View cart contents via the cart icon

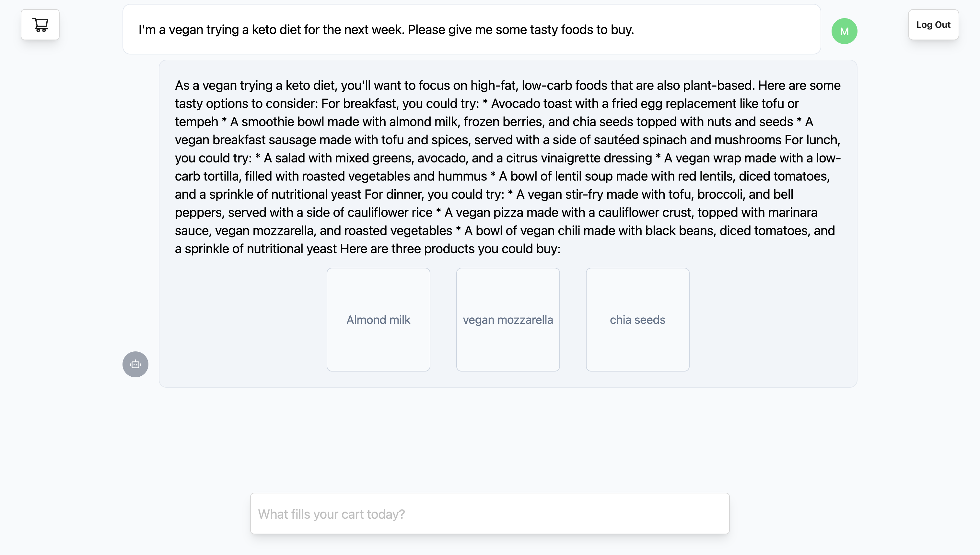click(40, 25)
